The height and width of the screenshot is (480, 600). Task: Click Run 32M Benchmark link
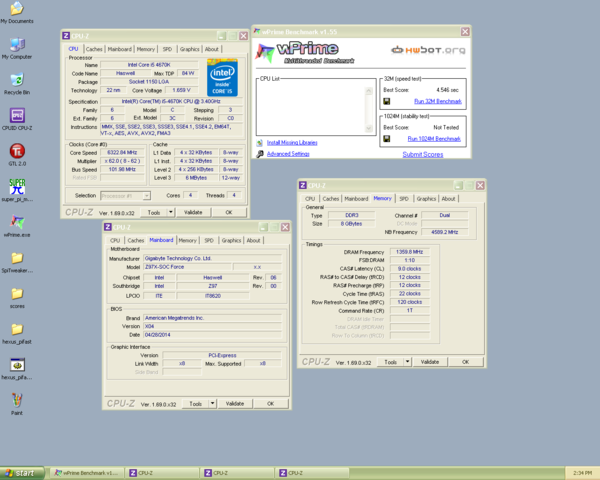coord(438,101)
